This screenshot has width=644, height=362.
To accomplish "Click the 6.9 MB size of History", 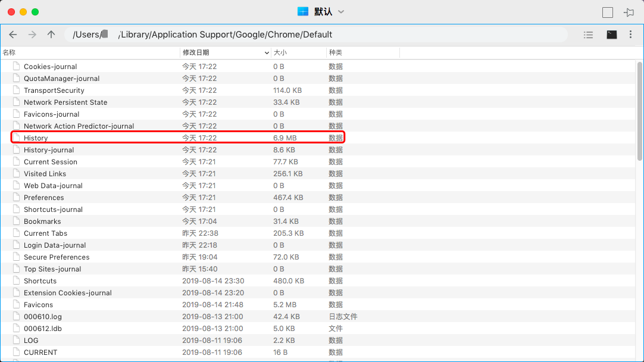I will click(285, 138).
